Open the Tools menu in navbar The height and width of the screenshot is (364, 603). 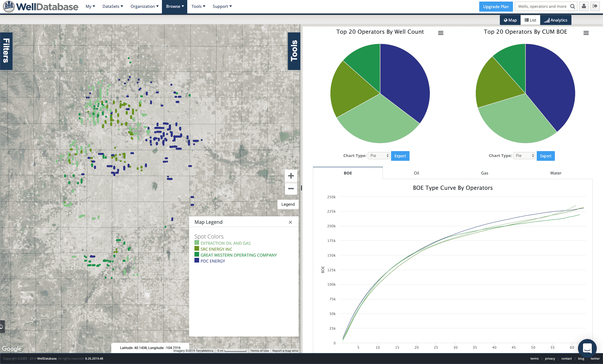click(x=198, y=6)
